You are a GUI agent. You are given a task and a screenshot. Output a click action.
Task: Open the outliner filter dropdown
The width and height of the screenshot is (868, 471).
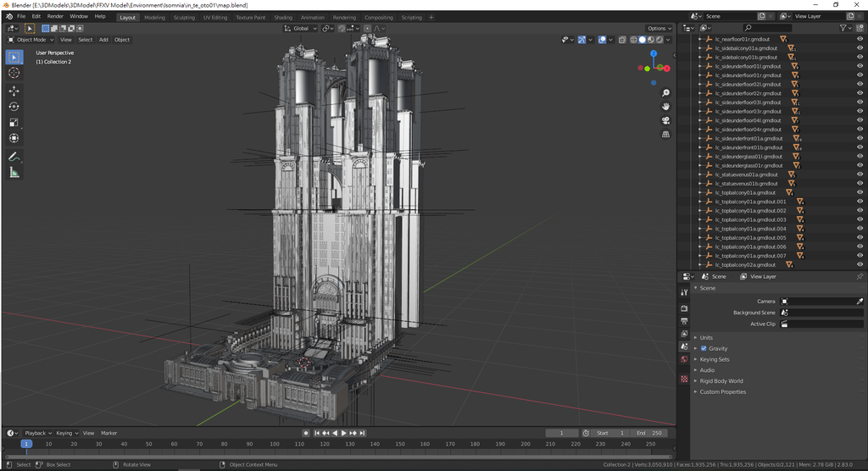point(845,28)
